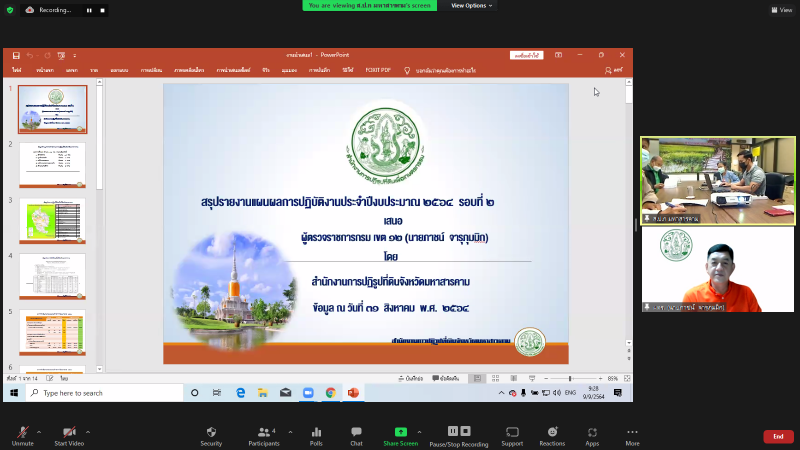The width and height of the screenshot is (800, 450).
Task: Toggle the Notes pane in the status bar
Action: coord(411,379)
